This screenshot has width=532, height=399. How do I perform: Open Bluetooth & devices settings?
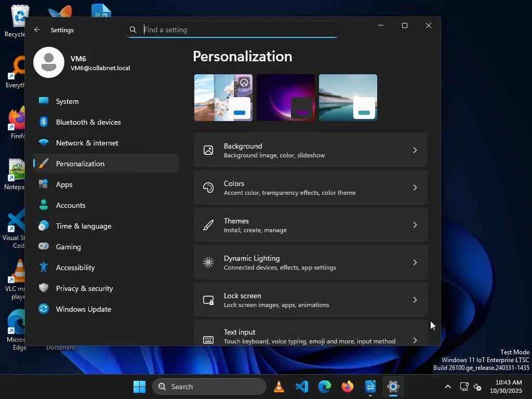point(106,122)
